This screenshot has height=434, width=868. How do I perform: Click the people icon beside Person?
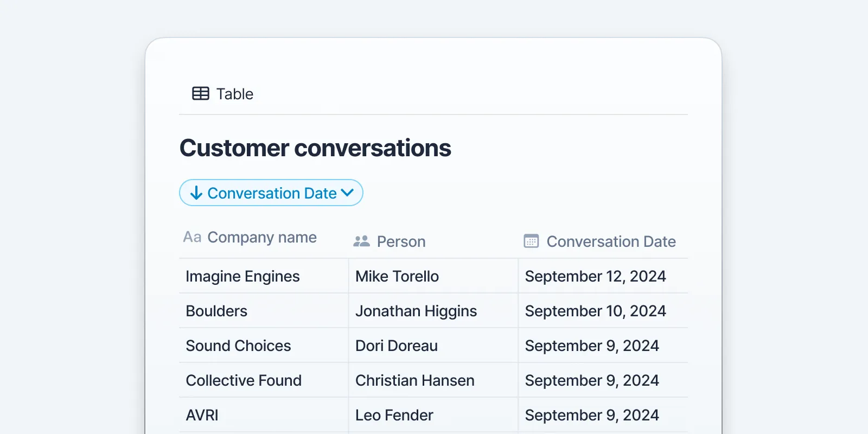coord(361,241)
